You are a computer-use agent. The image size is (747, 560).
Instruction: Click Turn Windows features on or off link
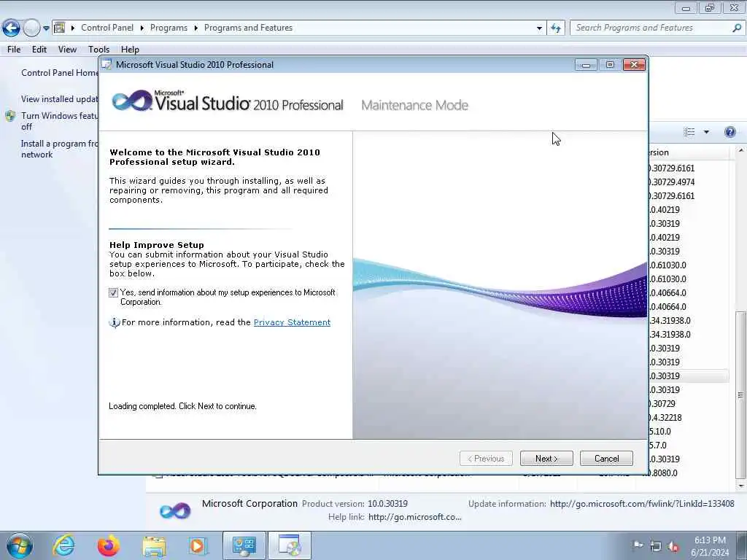coord(60,121)
